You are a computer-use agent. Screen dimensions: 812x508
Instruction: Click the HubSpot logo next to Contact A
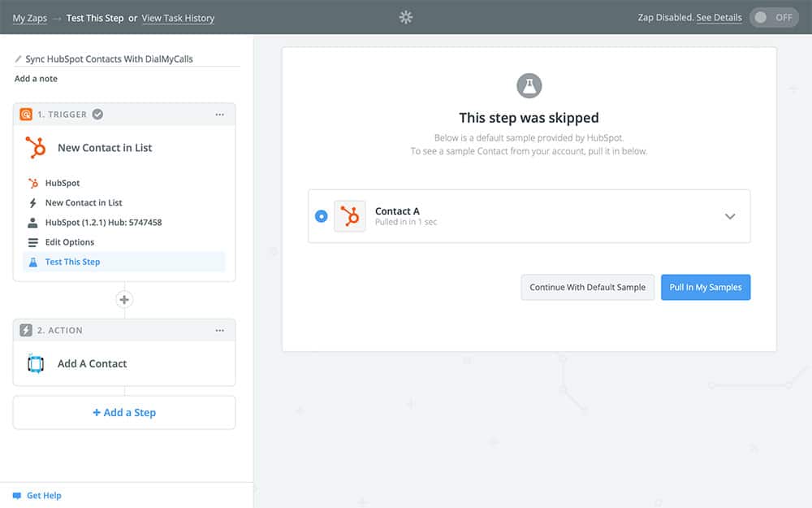coord(350,216)
